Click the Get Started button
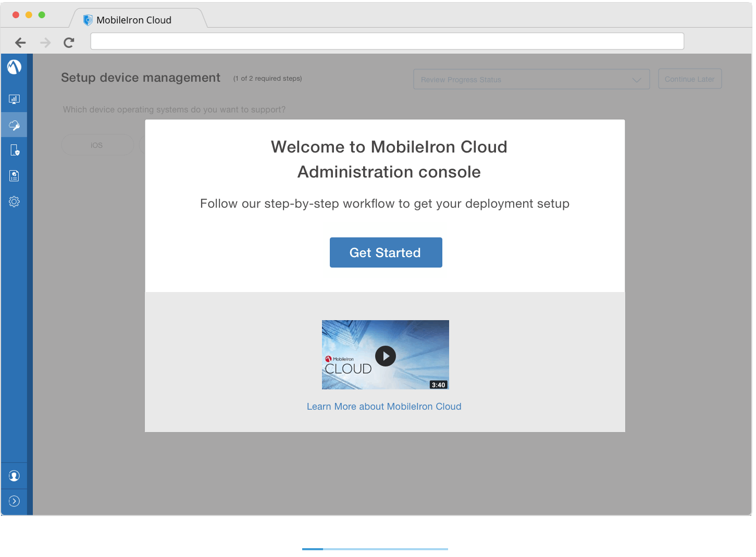 (x=386, y=252)
